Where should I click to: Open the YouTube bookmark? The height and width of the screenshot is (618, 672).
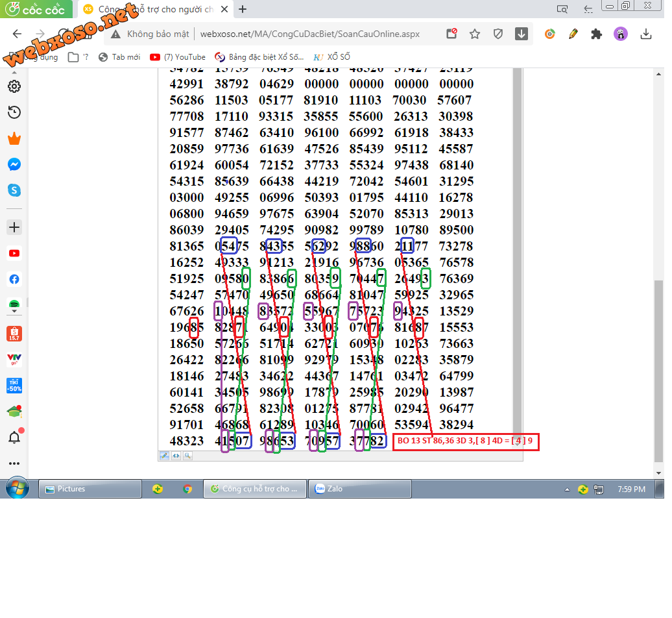point(178,57)
